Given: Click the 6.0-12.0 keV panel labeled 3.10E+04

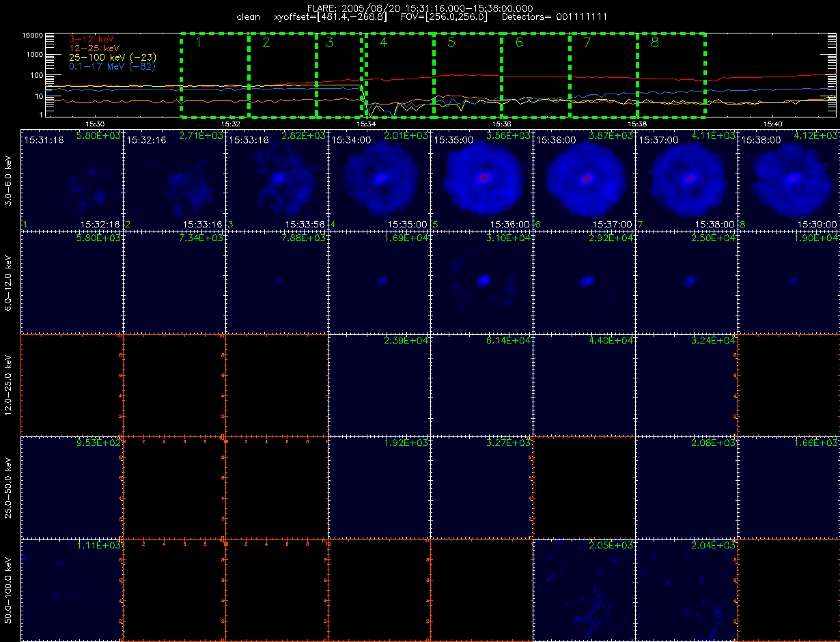Looking at the screenshot, I should point(481,282).
